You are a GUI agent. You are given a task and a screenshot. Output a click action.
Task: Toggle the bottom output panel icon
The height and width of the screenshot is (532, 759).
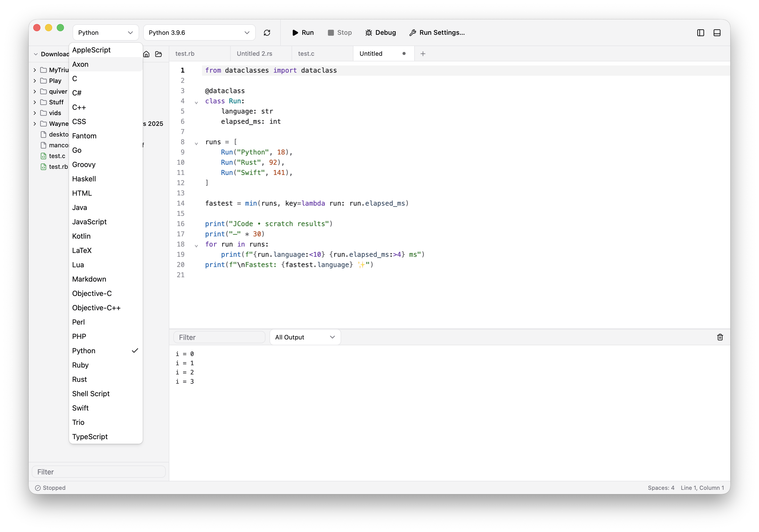(717, 33)
